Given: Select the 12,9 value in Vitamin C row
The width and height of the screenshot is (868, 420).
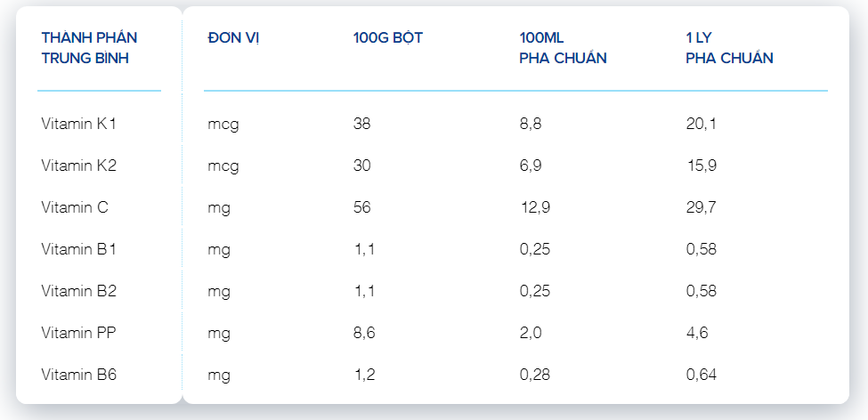Looking at the screenshot, I should (x=535, y=208).
